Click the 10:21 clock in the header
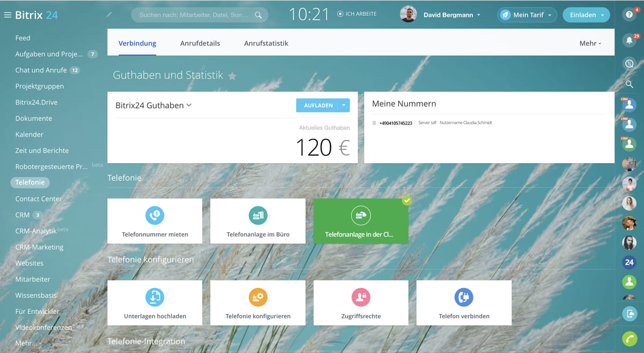Image resolution: width=644 pixels, height=353 pixels. [309, 14]
